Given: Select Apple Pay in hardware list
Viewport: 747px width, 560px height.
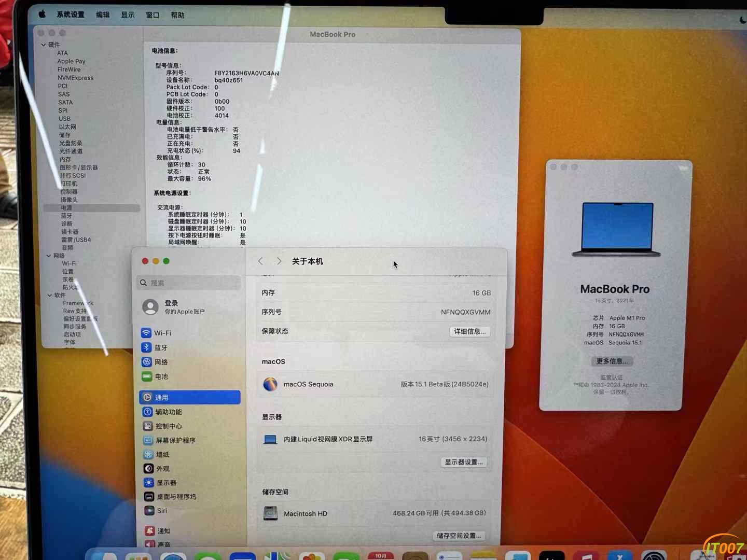Looking at the screenshot, I should click(71, 61).
